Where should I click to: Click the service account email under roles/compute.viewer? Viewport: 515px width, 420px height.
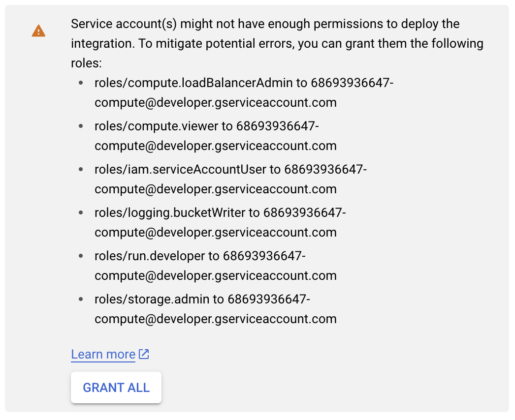click(x=216, y=146)
